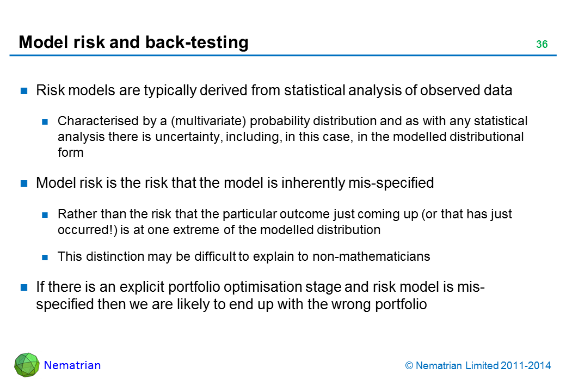Click the bullet square beside 'Model risk is the risk'

pos(24,183)
